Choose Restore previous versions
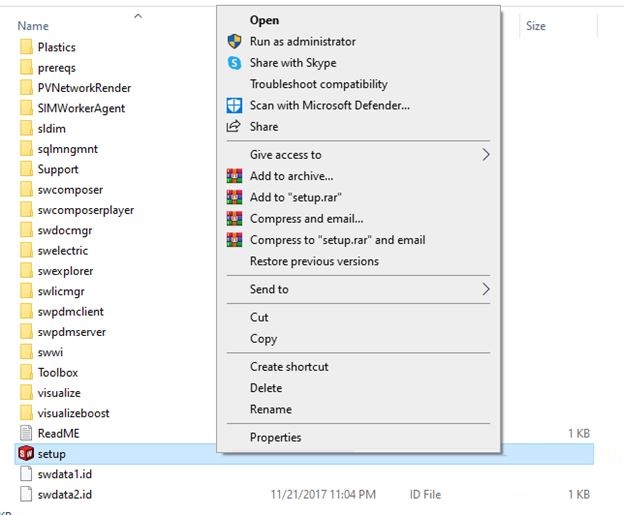The image size is (624, 515). click(358, 261)
